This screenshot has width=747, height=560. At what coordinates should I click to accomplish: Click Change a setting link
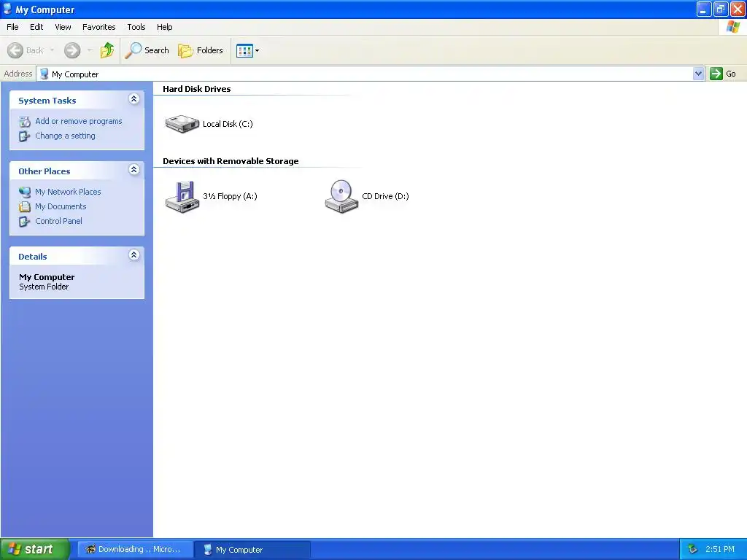65,136
